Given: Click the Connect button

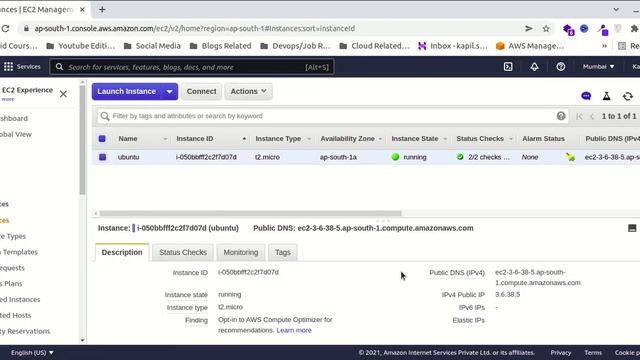Looking at the screenshot, I should 202,91.
